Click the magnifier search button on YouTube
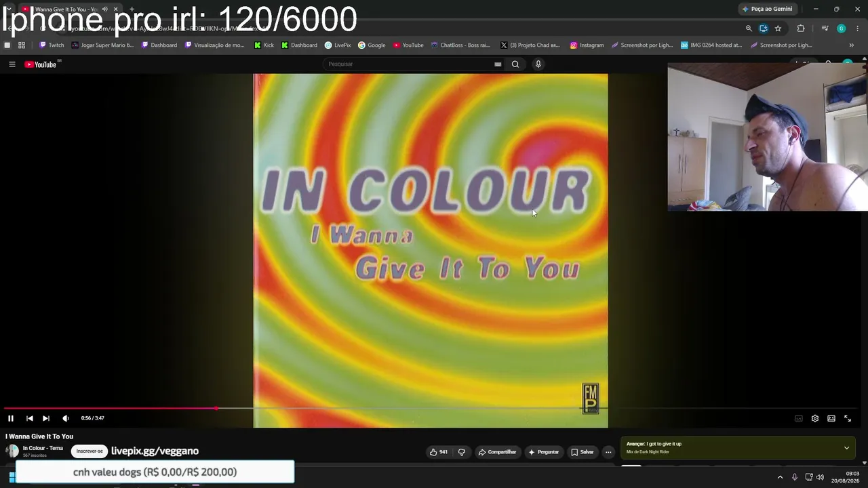868x488 pixels. [515, 64]
